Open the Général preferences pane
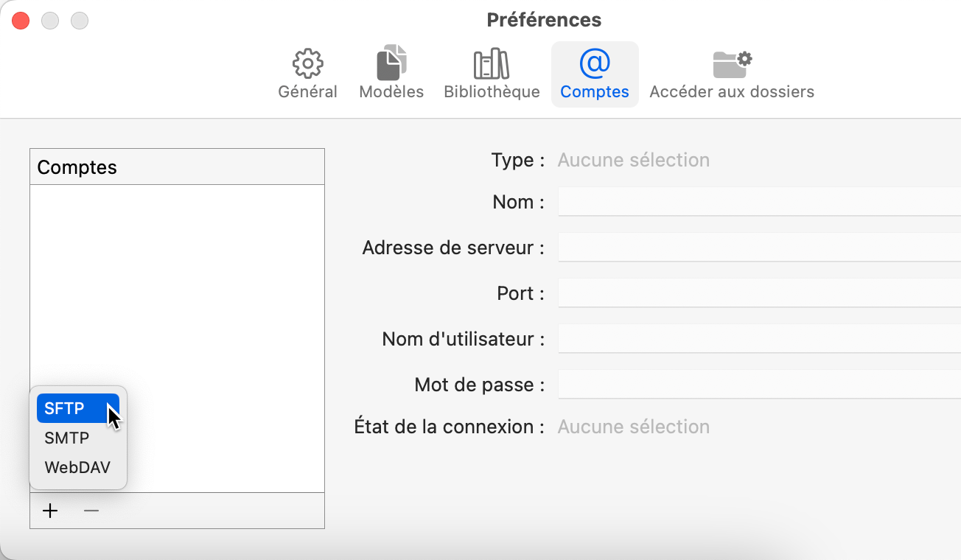The width and height of the screenshot is (961, 560). (307, 71)
